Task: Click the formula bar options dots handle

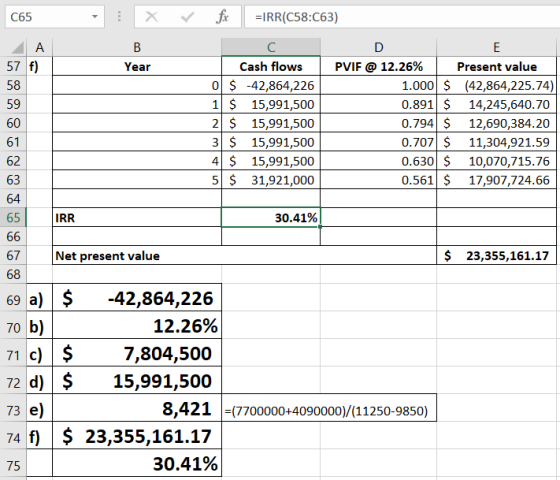Action: coord(119,16)
